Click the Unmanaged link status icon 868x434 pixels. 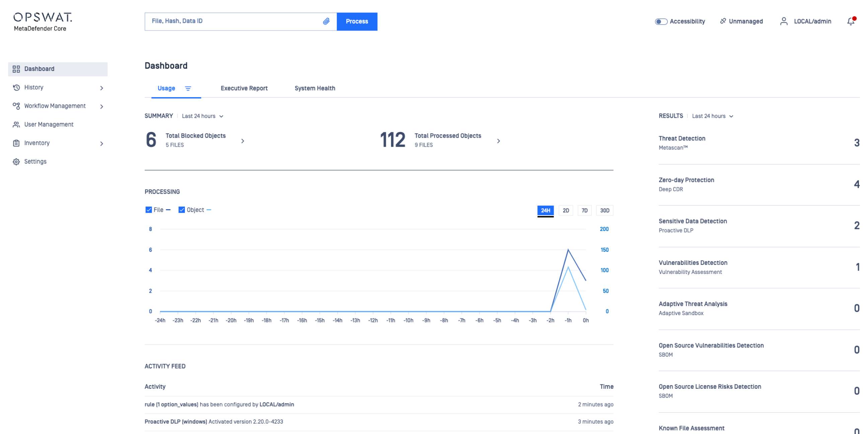point(723,21)
